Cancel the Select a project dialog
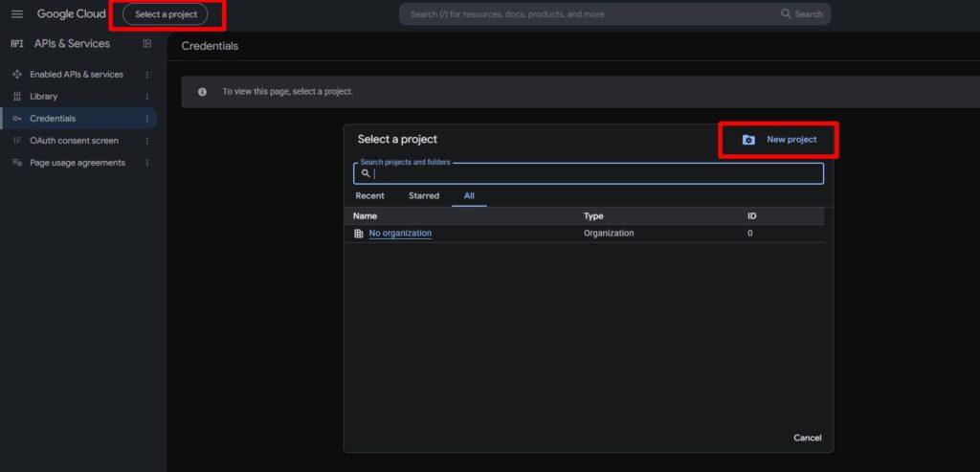 coord(808,438)
